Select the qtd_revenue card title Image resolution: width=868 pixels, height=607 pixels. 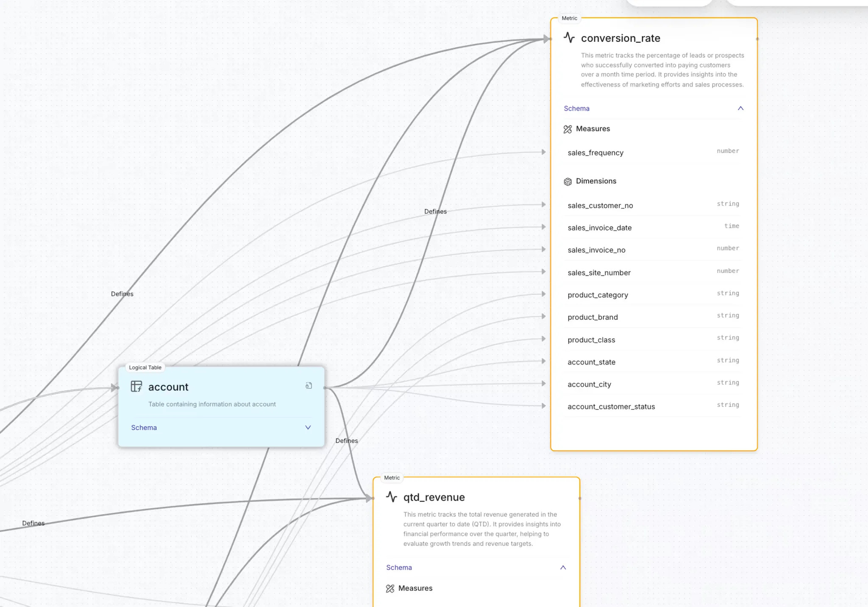tap(434, 497)
